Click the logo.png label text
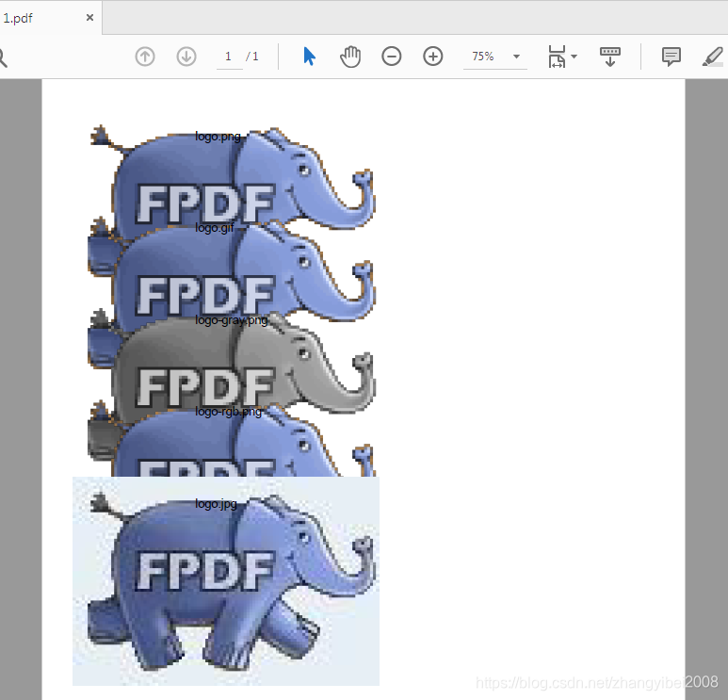Screen dimensions: 728x700 click(x=218, y=137)
